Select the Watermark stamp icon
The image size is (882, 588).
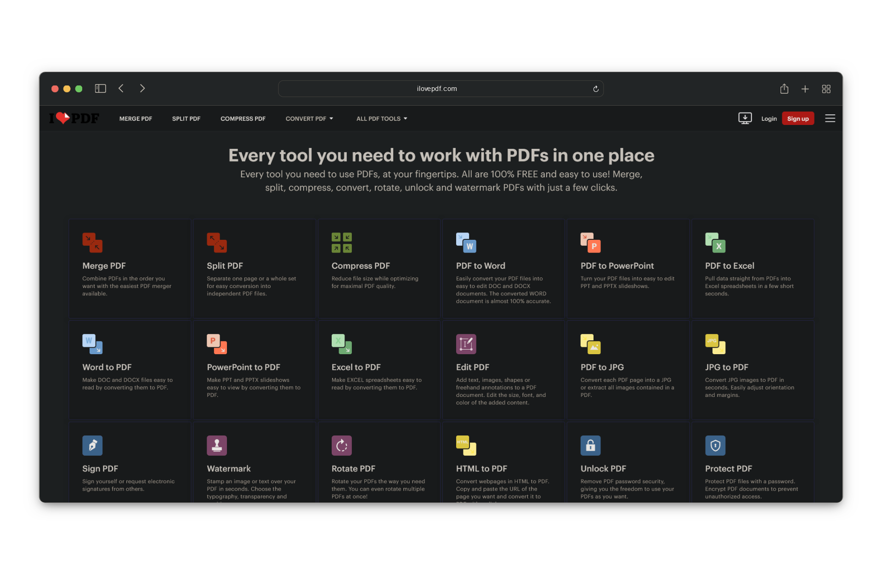click(217, 446)
